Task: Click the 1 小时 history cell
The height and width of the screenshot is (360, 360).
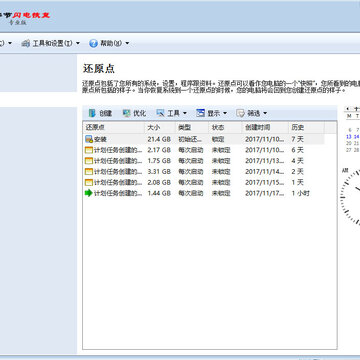Action: [300, 193]
